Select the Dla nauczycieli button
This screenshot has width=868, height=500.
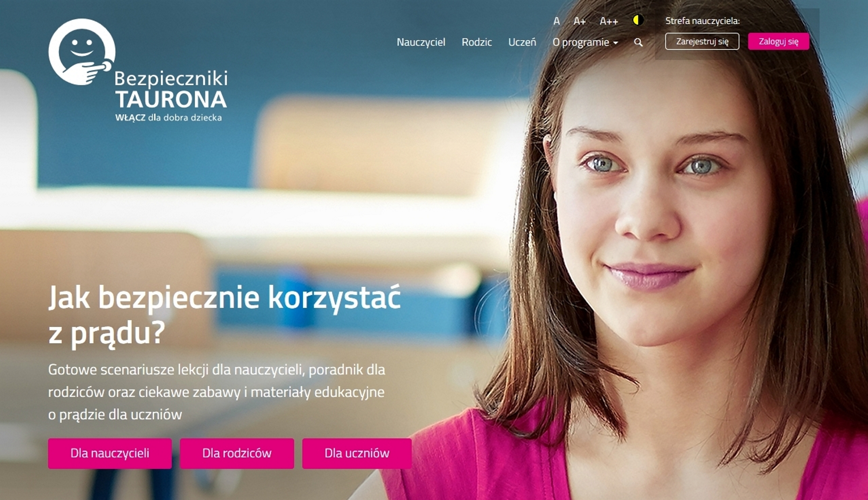[x=110, y=453]
